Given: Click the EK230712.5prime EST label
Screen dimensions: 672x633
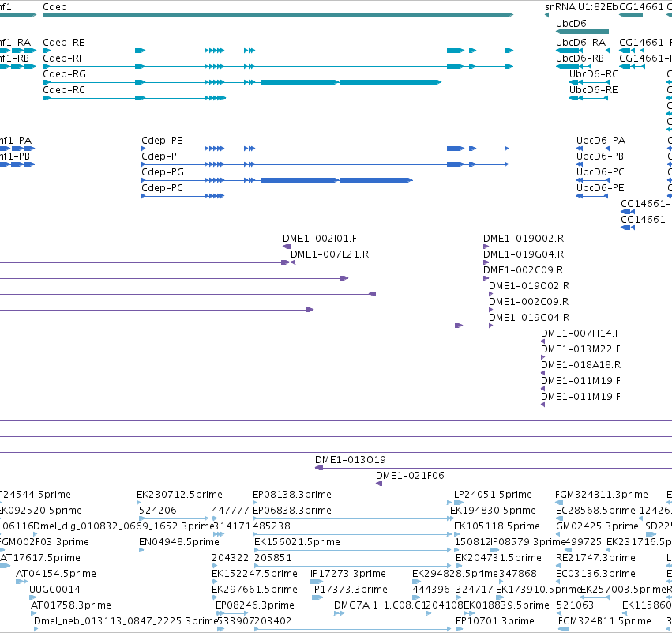Looking at the screenshot, I should point(179,495).
